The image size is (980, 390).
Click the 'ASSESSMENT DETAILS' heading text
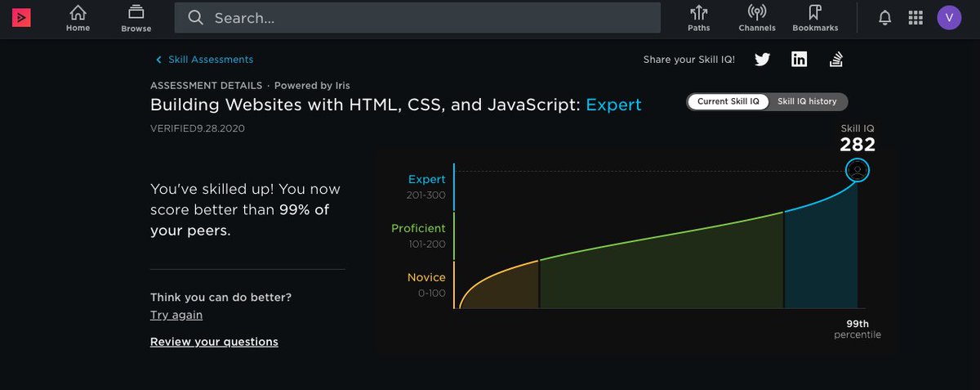206,85
